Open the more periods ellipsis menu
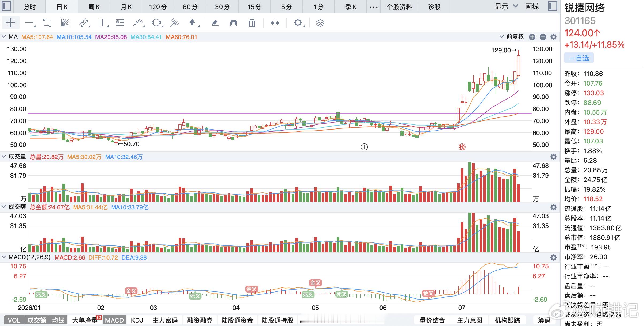The width and height of the screenshot is (644, 326). [x=374, y=7]
